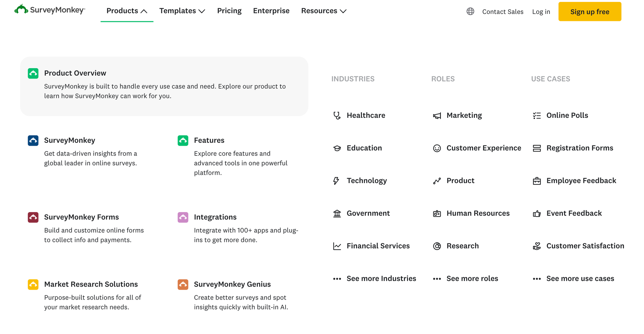
Task: Click the Sign up free button
Action: pyautogui.click(x=590, y=12)
